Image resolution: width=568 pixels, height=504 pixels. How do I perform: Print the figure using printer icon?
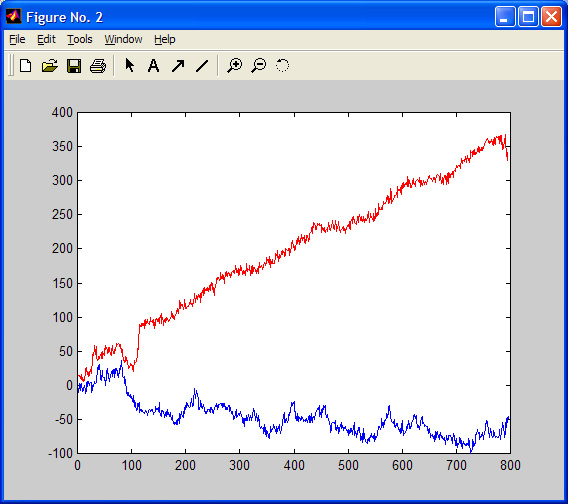point(98,66)
